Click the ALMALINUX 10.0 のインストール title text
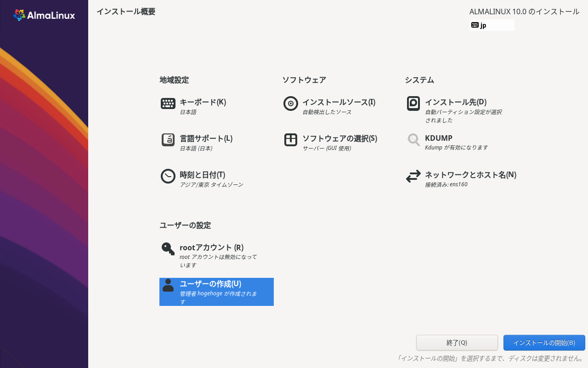The height and width of the screenshot is (368, 588). click(x=524, y=11)
